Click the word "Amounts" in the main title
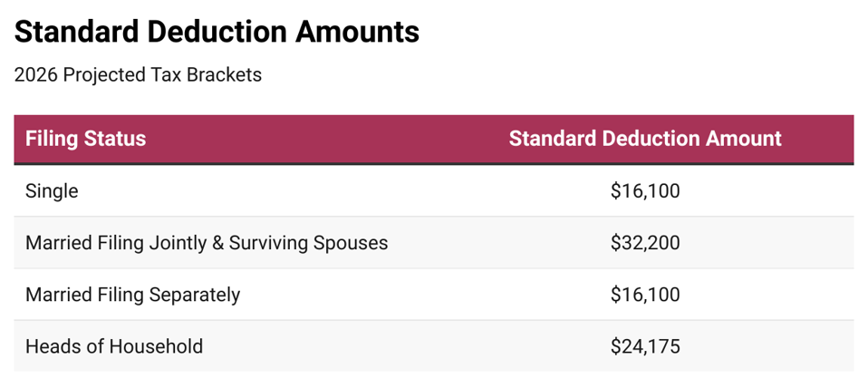The width and height of the screenshot is (868, 388). point(357,32)
